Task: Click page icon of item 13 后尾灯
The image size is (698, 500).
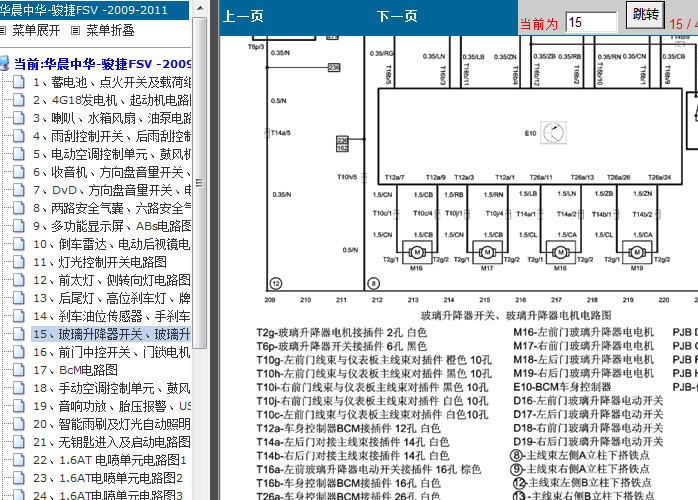Action: (19, 298)
